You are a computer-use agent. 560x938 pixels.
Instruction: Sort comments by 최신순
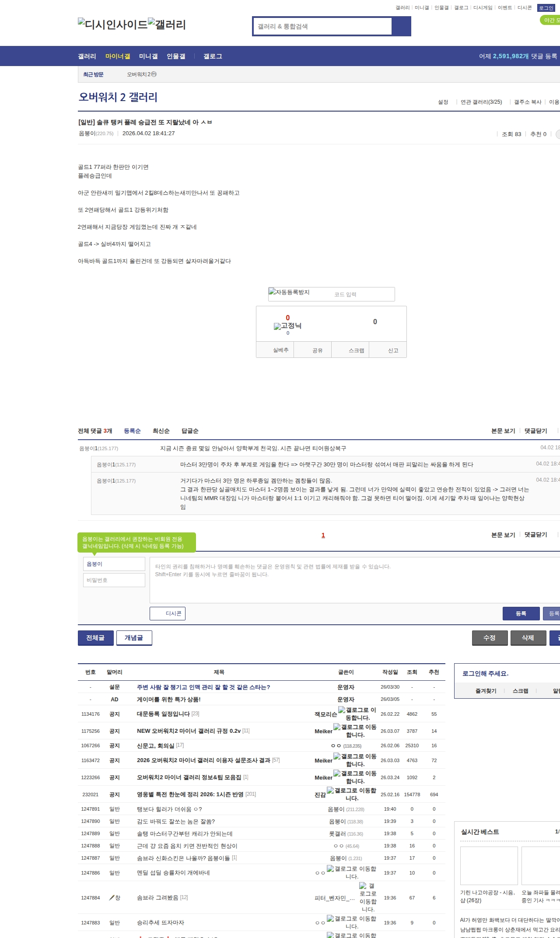161,431
